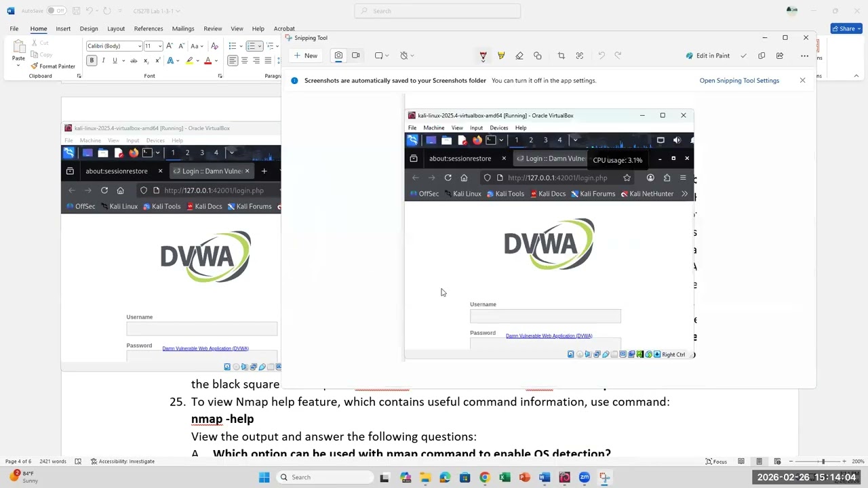Click the taskbar Search box
This screenshot has height=488, width=868.
tap(325, 477)
